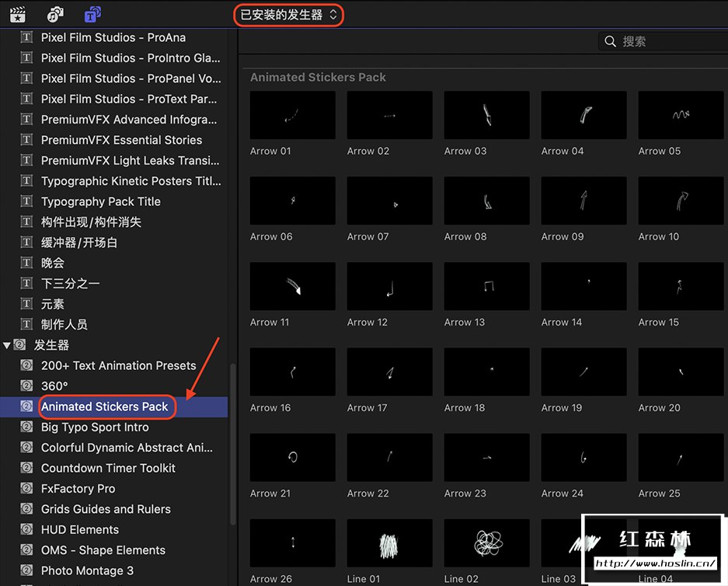
Task: Select PremiumVFX Light Leaks Transi... category
Action: pos(113,160)
